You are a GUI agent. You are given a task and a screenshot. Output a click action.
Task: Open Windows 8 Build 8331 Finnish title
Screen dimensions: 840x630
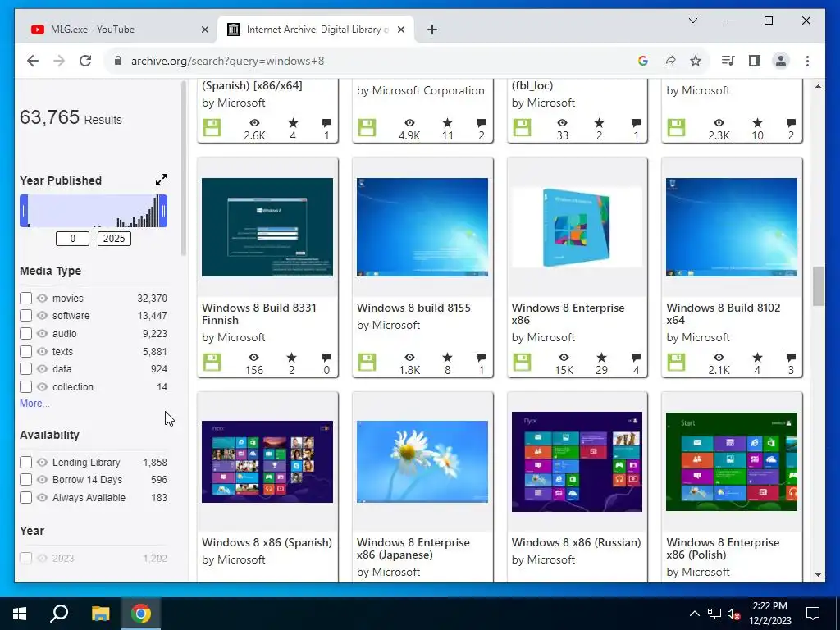point(259,314)
